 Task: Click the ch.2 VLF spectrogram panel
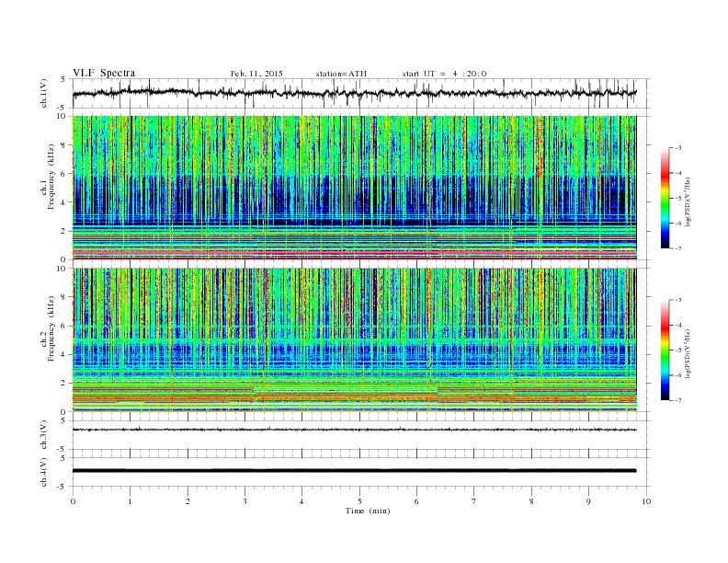tap(355, 339)
